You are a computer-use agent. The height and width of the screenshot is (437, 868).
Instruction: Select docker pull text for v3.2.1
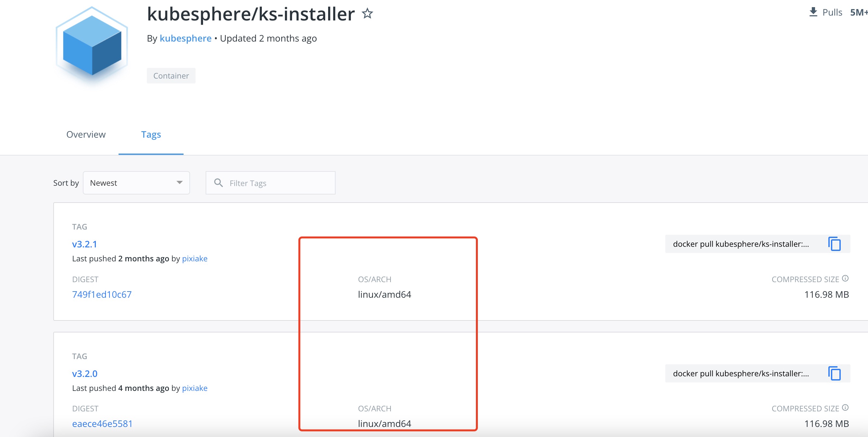point(741,244)
